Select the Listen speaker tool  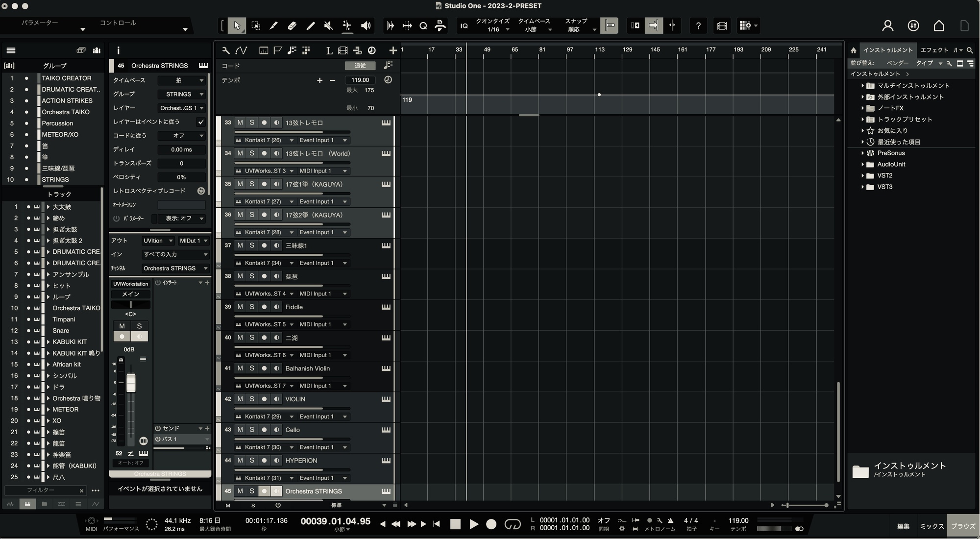pyautogui.click(x=366, y=26)
